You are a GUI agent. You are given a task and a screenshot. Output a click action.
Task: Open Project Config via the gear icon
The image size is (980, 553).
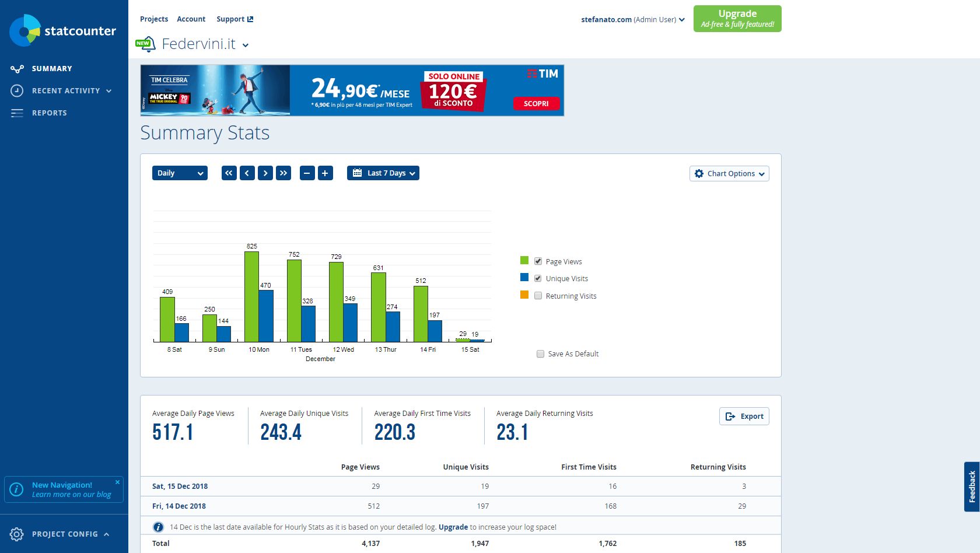[16, 534]
